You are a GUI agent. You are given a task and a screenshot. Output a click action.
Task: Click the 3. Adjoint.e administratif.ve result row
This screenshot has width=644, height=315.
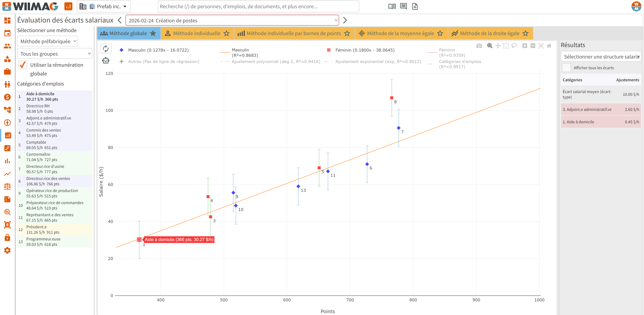pyautogui.click(x=601, y=109)
